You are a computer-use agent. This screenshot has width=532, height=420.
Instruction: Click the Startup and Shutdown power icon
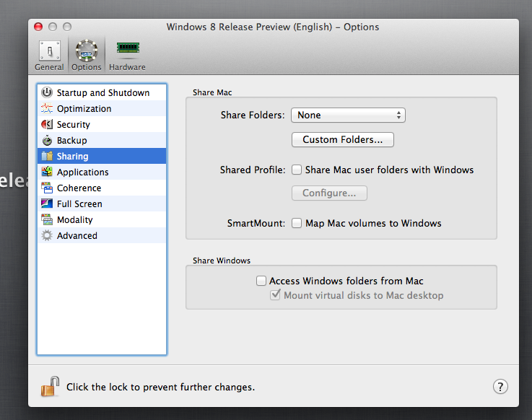point(47,92)
